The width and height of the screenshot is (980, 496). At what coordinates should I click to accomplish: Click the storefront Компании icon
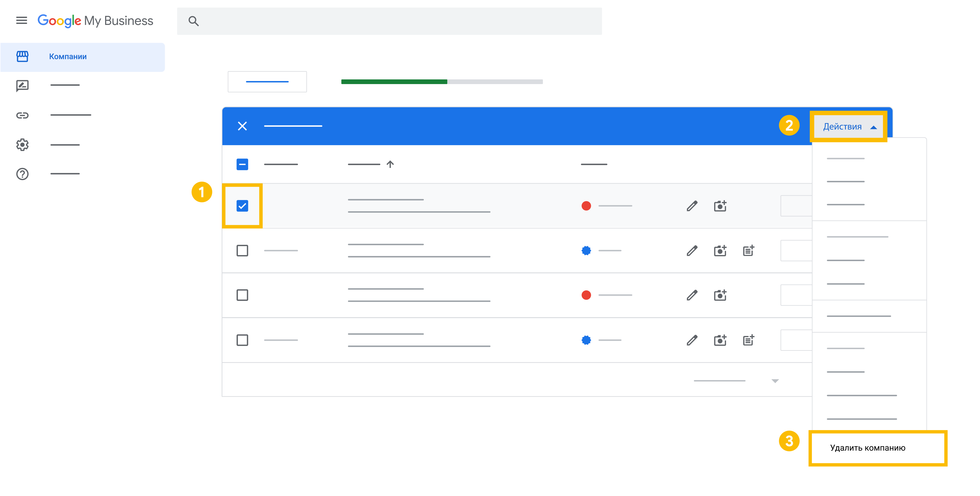tap(22, 56)
